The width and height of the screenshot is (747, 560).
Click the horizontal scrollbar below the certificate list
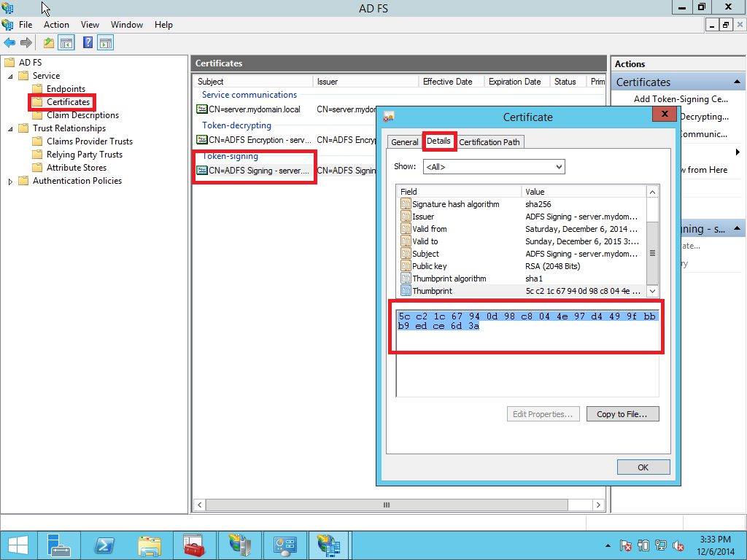coord(387,505)
